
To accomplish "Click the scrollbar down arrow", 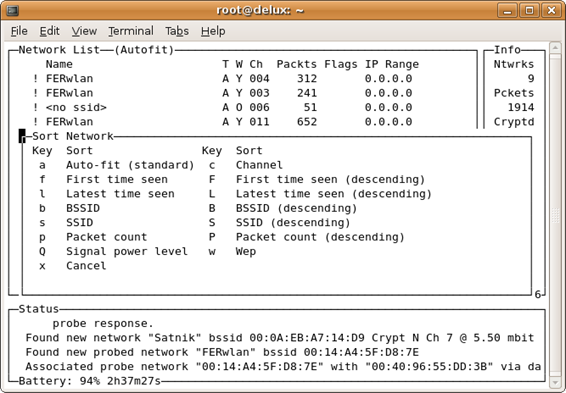I will [x=555, y=382].
